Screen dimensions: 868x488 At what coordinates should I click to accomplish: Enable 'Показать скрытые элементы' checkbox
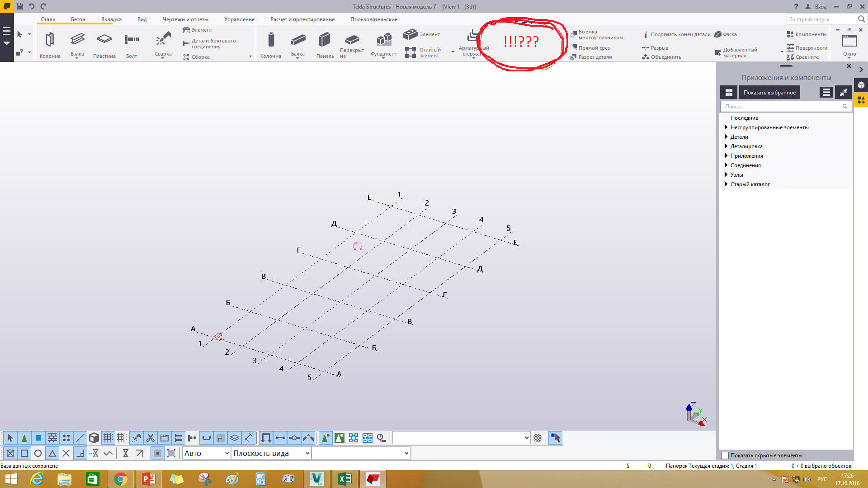pos(725,455)
